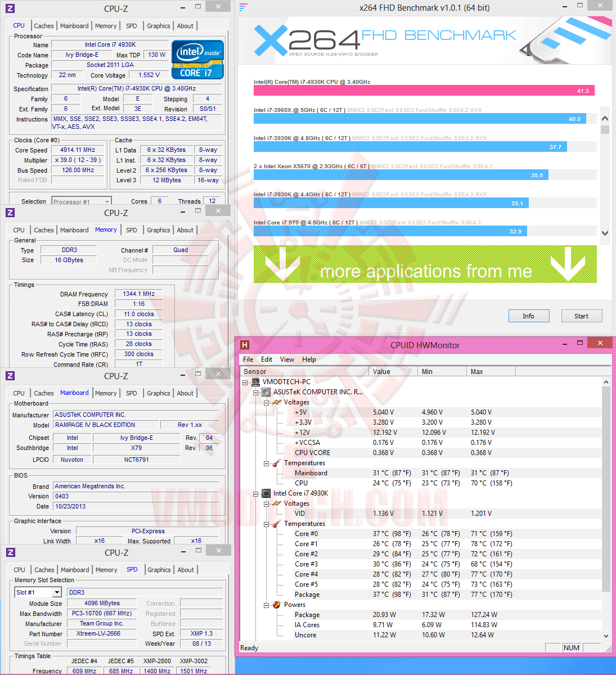Click the HWMonitor vertical scrollbar down arrow
This screenshot has width=616, height=675.
click(x=606, y=636)
